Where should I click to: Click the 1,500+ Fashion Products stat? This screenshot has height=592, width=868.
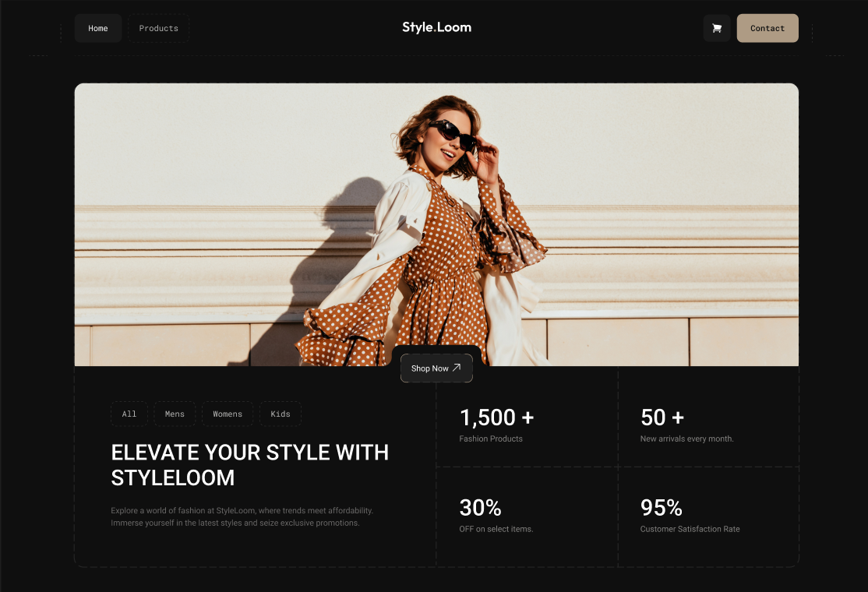click(496, 418)
